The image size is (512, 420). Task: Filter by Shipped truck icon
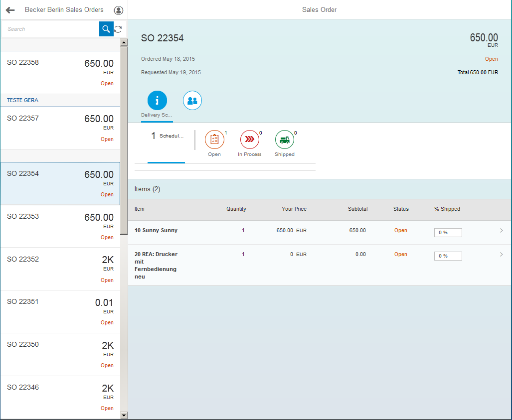click(x=285, y=140)
